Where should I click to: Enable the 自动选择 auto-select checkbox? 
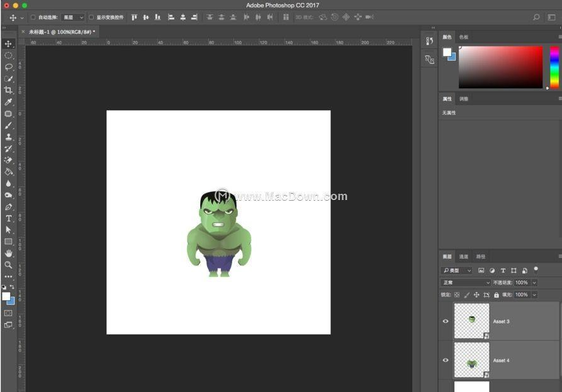[x=33, y=17]
